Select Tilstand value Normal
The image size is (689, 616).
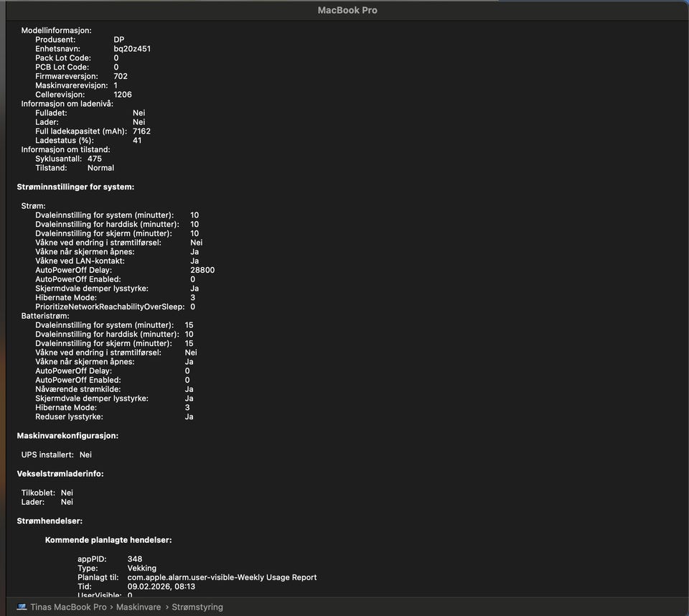tap(100, 168)
